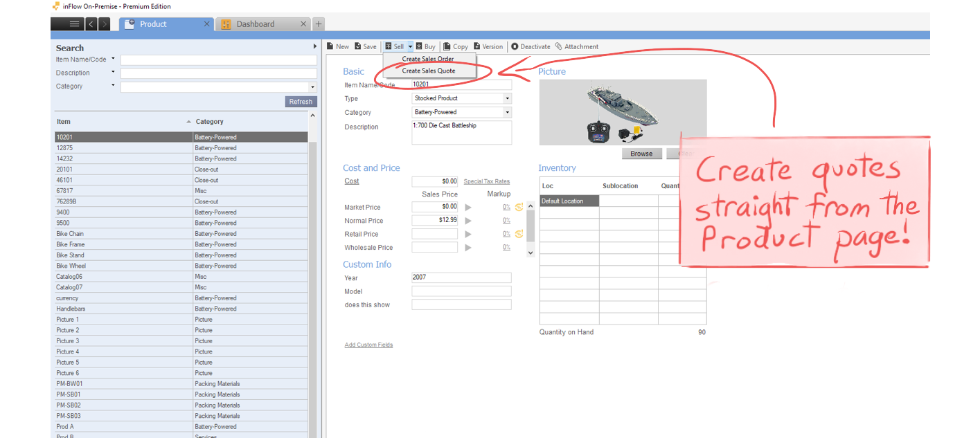Select Bike Chain in the item list

click(181, 234)
